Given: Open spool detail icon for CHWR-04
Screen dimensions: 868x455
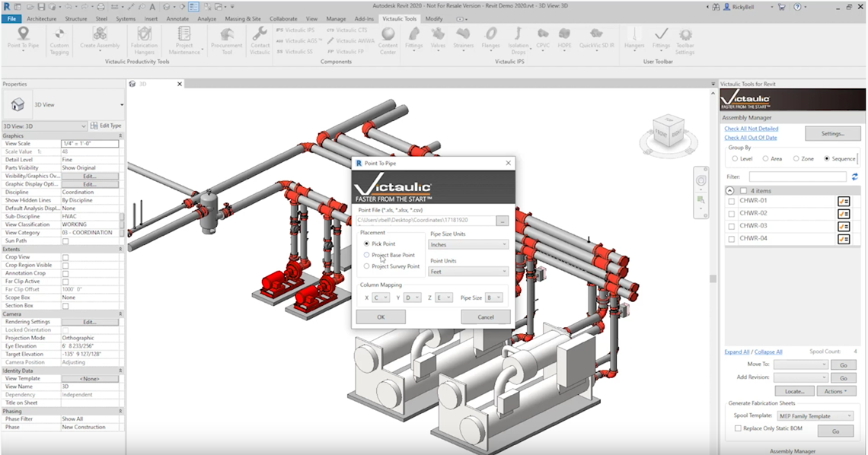Looking at the screenshot, I should pyautogui.click(x=844, y=240).
